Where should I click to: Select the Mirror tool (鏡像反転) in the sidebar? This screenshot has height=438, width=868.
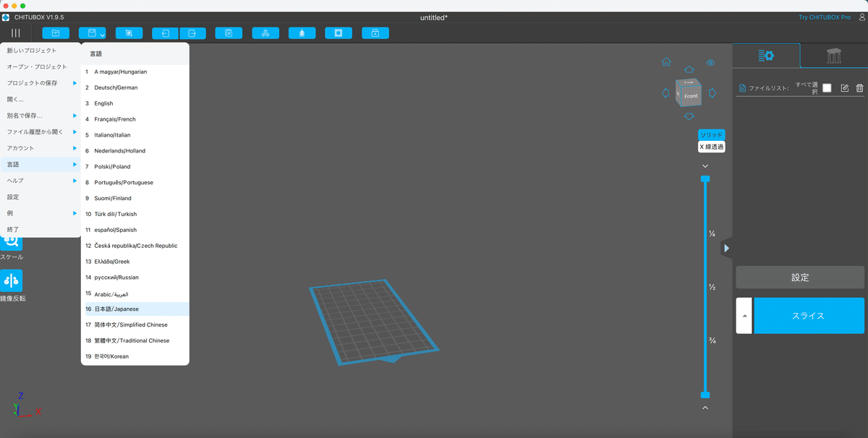point(12,280)
